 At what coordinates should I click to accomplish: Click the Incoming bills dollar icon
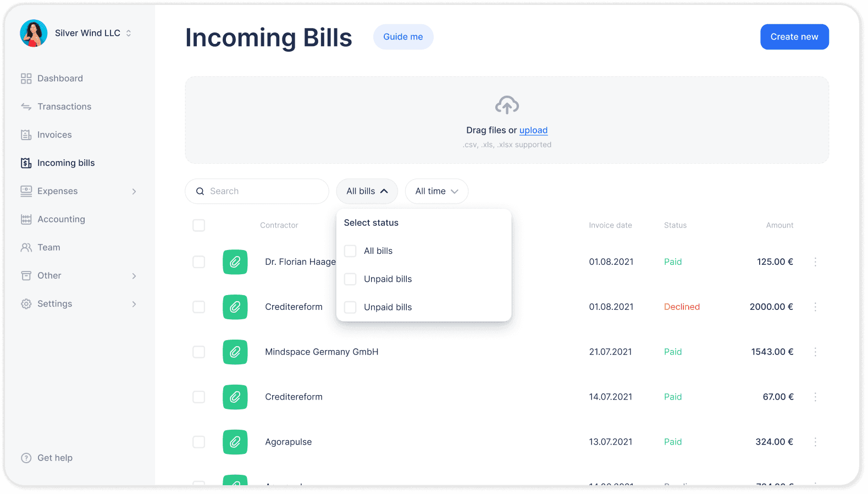point(26,163)
